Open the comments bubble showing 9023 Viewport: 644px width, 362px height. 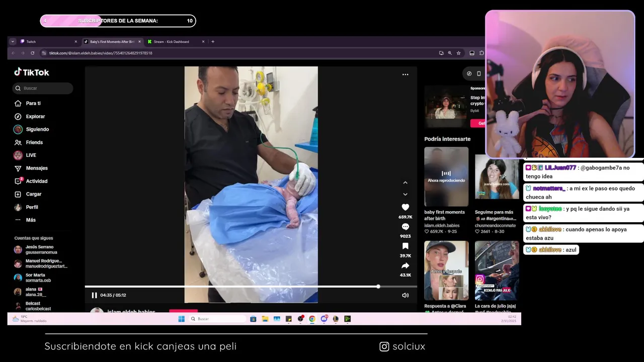point(405,227)
